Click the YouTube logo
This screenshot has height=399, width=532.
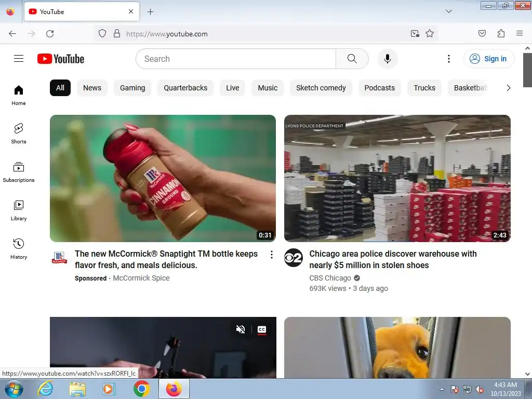[x=61, y=59]
